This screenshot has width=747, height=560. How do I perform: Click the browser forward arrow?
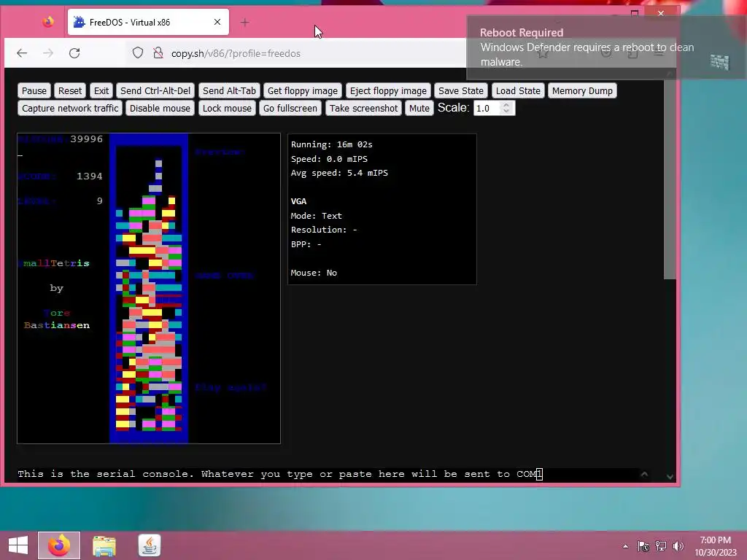click(48, 52)
